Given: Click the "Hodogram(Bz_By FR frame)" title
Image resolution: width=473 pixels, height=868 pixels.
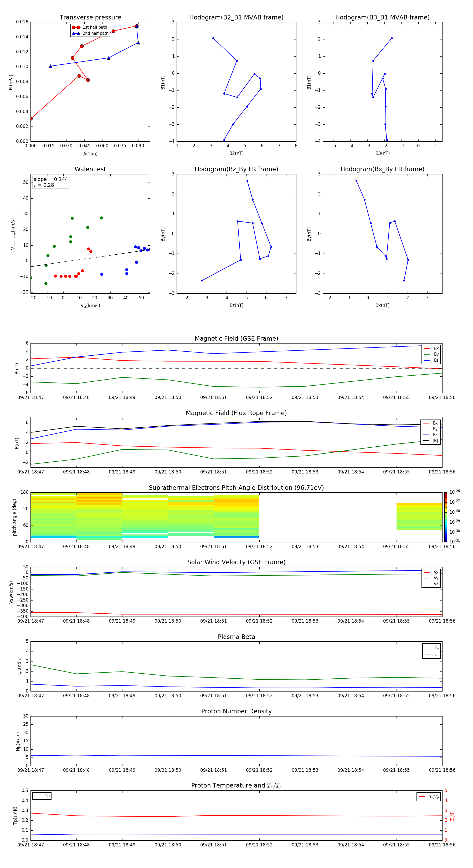Looking at the screenshot, I should [x=236, y=169].
